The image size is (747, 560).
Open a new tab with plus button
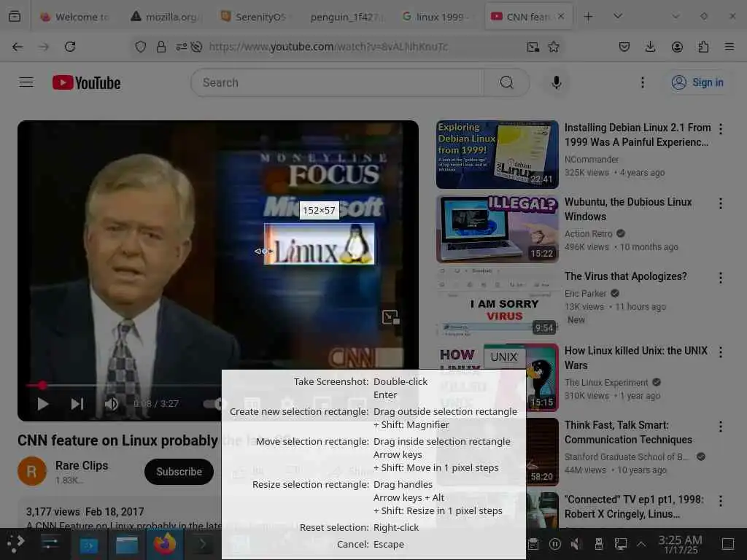[589, 17]
